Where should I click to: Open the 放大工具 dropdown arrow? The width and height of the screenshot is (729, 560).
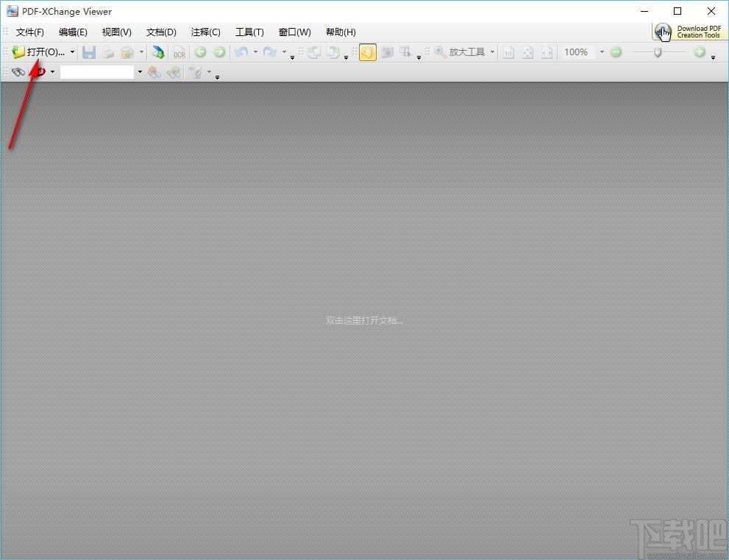(x=492, y=52)
